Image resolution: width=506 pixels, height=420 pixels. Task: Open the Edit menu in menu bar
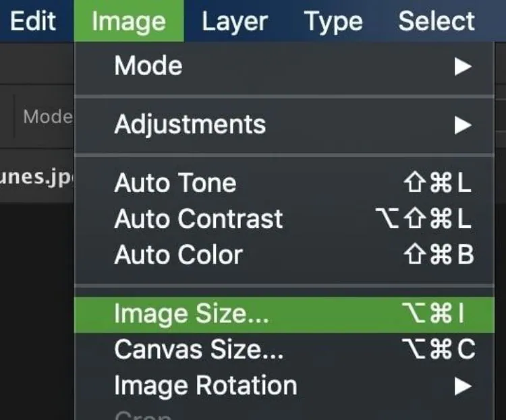tap(32, 21)
